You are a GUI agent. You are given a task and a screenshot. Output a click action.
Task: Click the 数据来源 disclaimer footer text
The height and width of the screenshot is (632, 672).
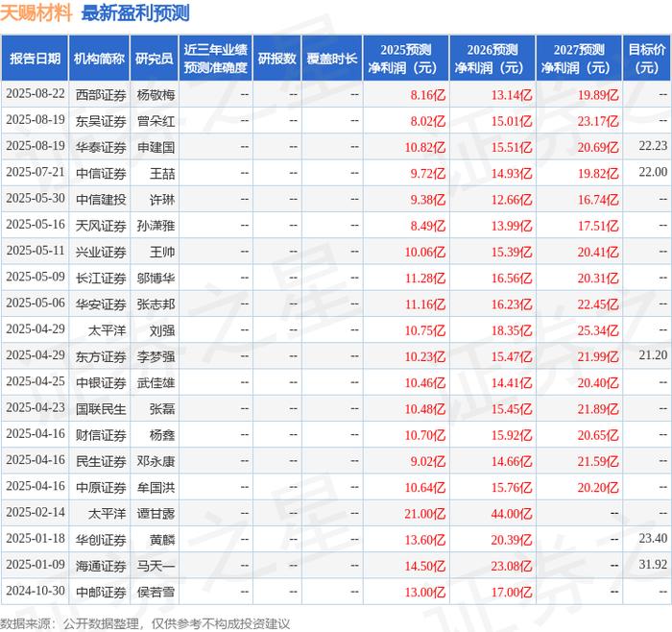click(145, 623)
